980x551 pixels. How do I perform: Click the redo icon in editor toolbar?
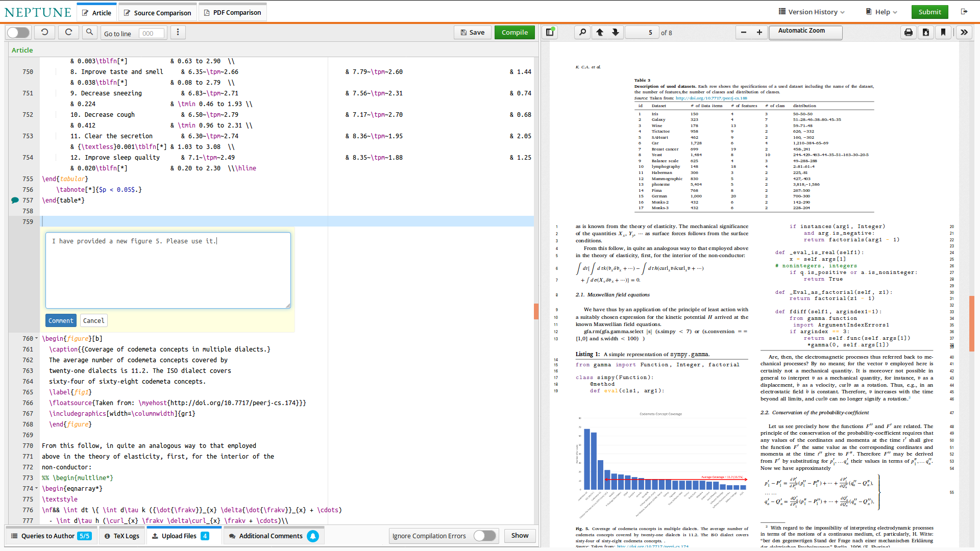(x=68, y=32)
